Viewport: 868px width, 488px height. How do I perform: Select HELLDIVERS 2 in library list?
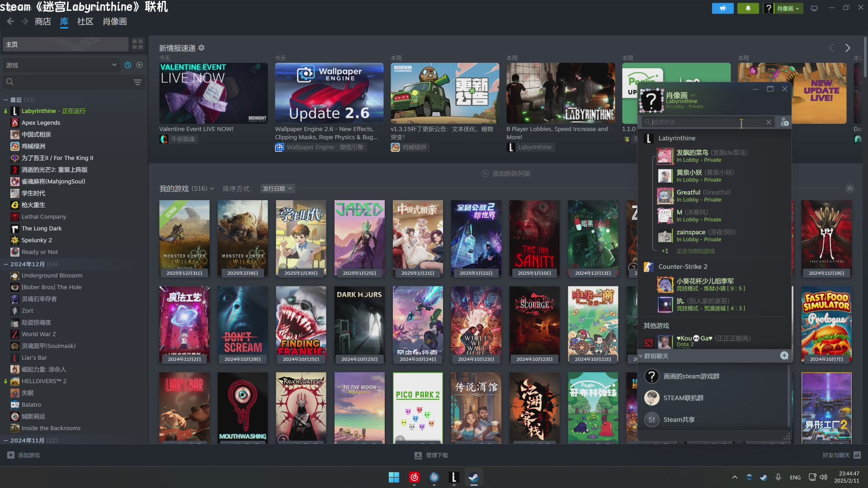click(44, 381)
